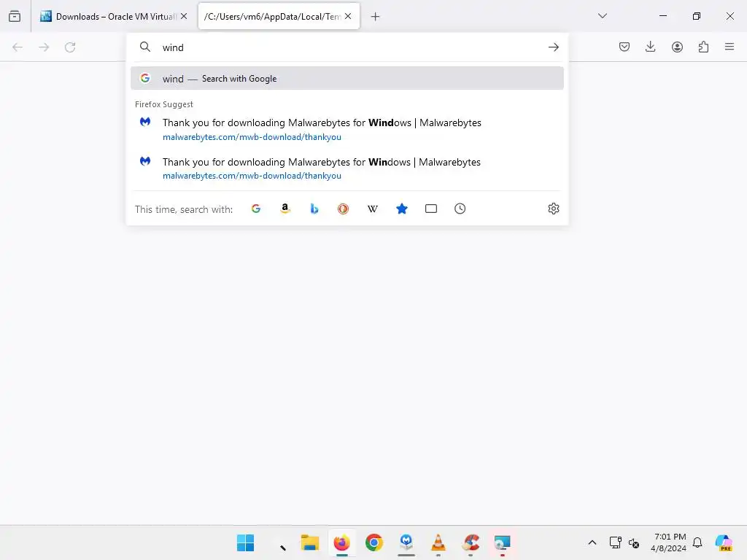Screen dimensions: 747x560
Task: Search in open Tabs icon
Action: click(430, 209)
